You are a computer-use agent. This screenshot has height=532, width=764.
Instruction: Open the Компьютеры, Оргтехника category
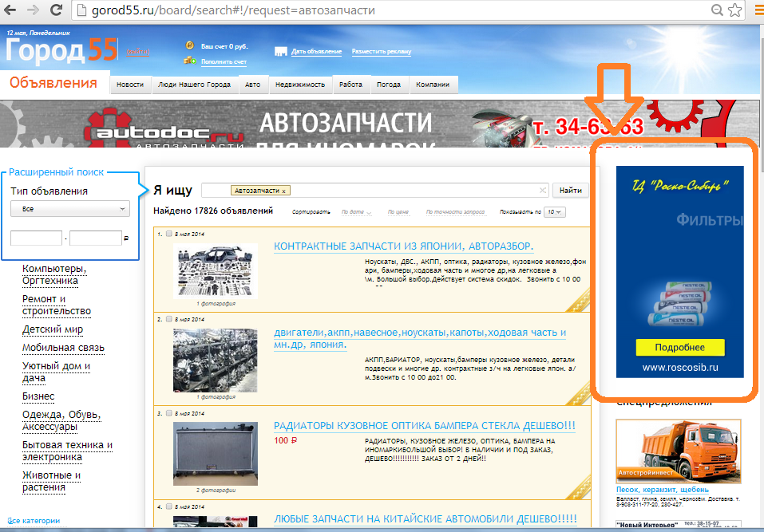54,274
